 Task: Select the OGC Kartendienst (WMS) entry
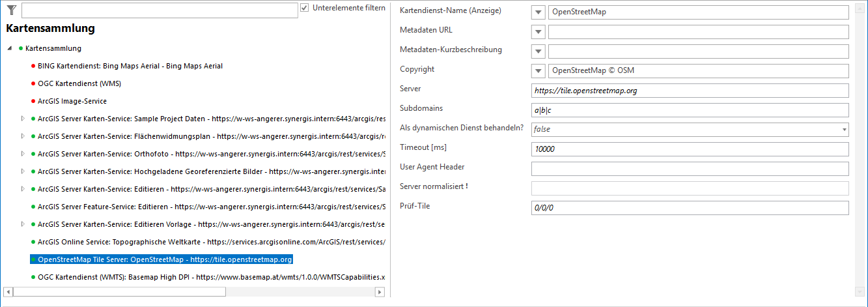pyautogui.click(x=79, y=83)
